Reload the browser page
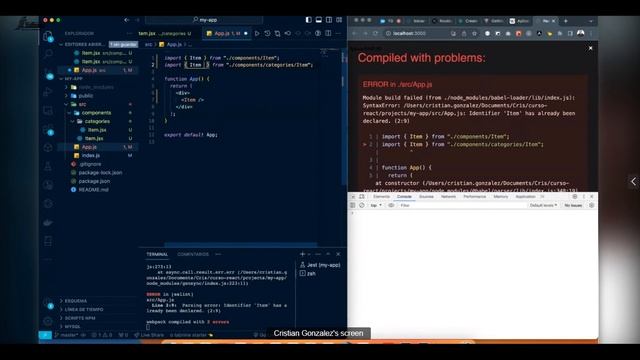The image size is (640, 360). pyautogui.click(x=375, y=33)
